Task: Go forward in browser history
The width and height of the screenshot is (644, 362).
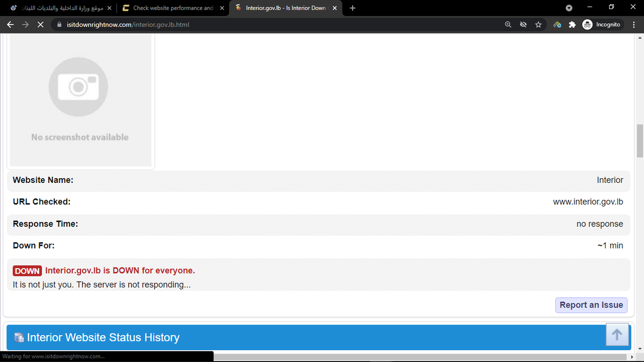Action: pyautogui.click(x=25, y=25)
